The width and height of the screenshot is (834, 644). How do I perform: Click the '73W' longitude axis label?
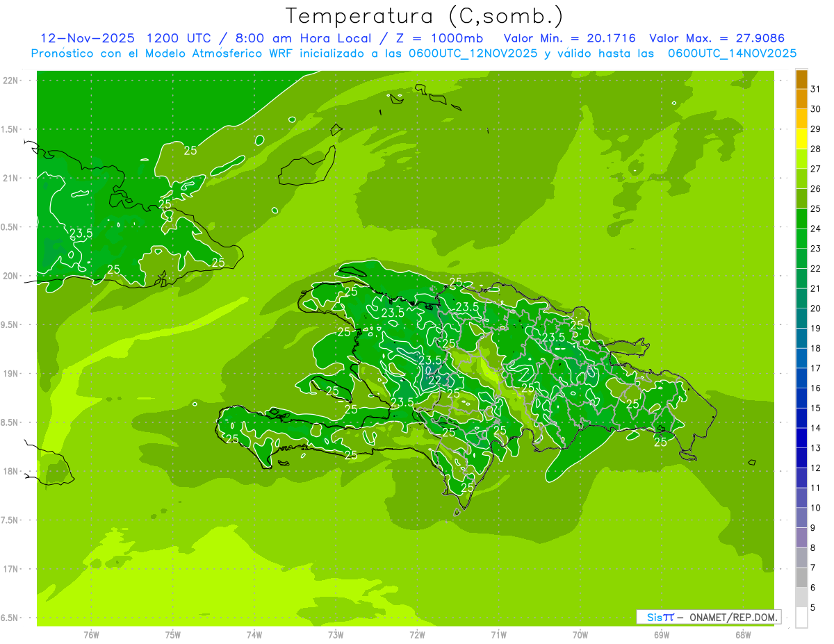point(336,635)
